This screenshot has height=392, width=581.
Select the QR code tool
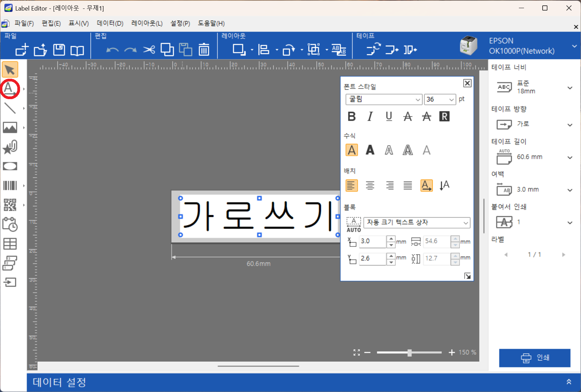coord(10,205)
